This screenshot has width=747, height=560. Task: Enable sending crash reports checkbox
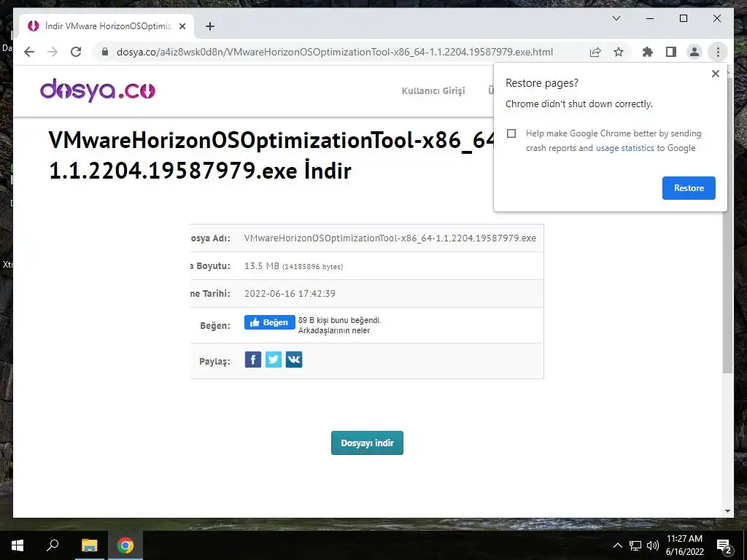[511, 133]
